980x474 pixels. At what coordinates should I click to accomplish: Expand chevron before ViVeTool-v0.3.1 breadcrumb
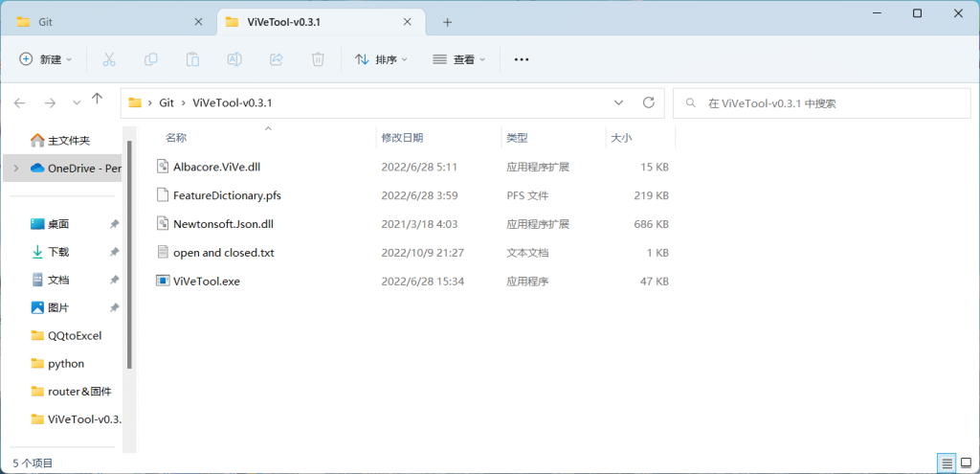click(184, 103)
